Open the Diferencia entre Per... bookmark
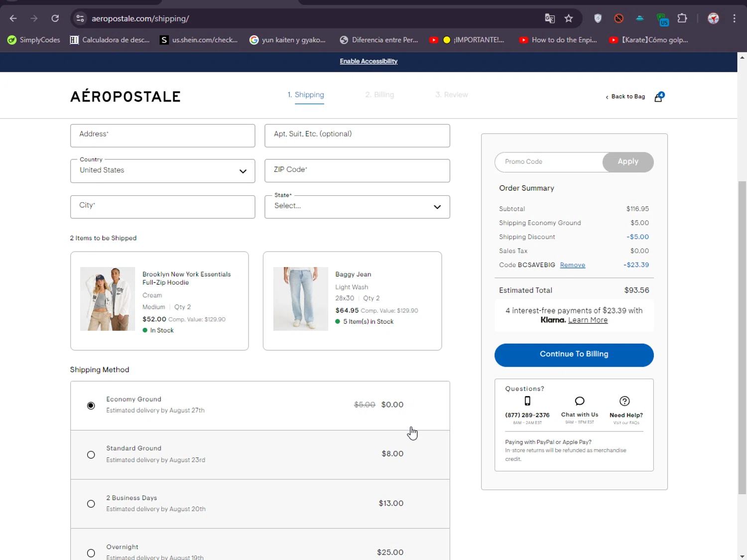 click(x=379, y=40)
